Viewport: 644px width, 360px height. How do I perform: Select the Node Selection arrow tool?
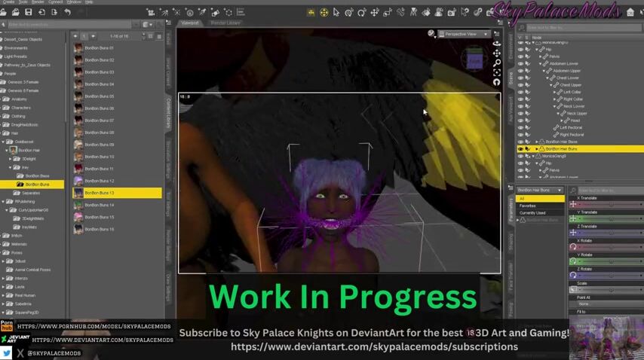336,12
